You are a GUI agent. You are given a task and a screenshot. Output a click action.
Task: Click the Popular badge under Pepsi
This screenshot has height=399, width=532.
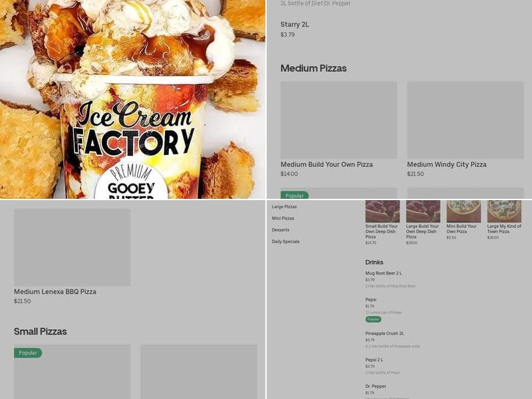373,319
